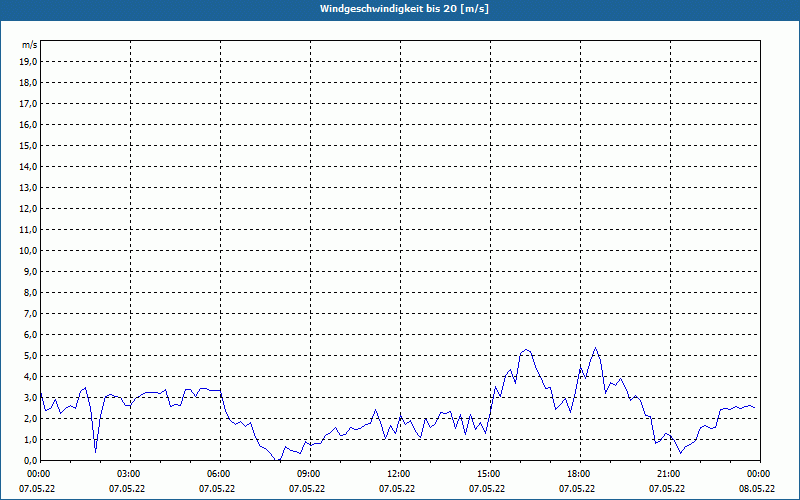Click the 06:00 time label

pos(219,473)
